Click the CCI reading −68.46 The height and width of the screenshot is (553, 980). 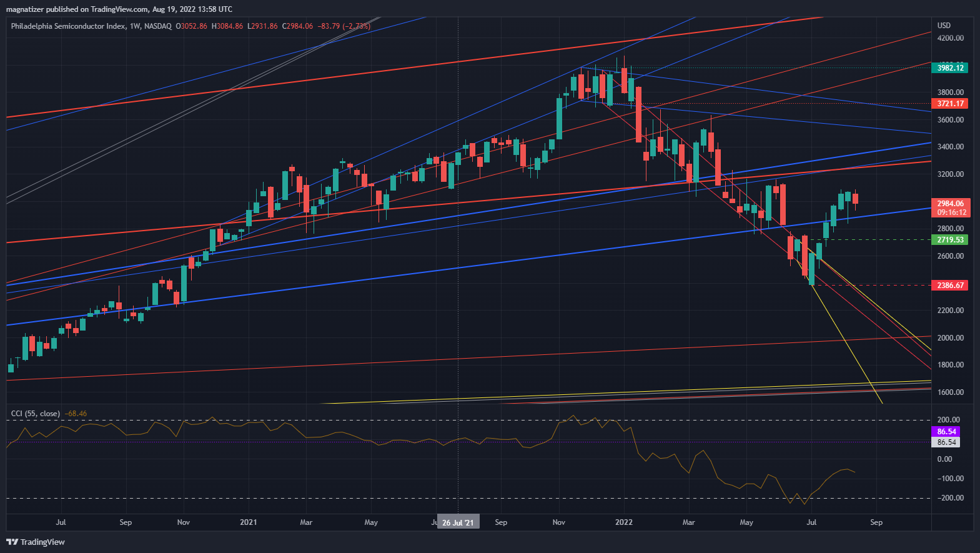pyautogui.click(x=76, y=414)
